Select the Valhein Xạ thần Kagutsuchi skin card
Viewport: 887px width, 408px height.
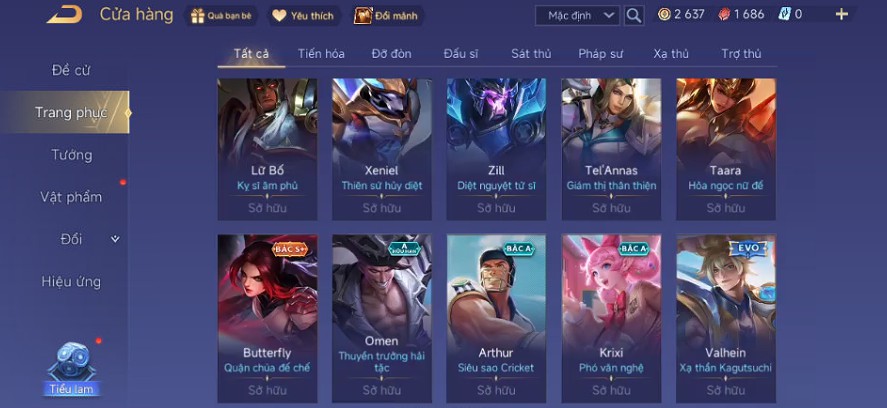coord(726,319)
